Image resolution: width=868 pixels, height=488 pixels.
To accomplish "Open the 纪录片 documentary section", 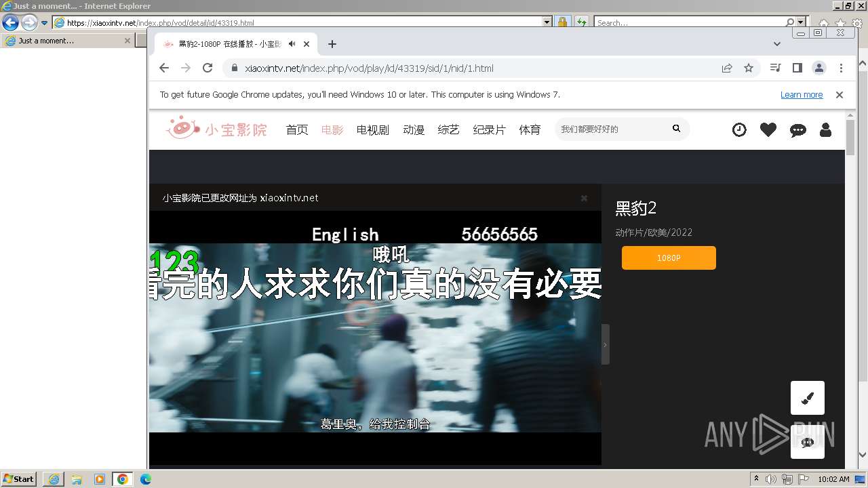I will 490,129.
